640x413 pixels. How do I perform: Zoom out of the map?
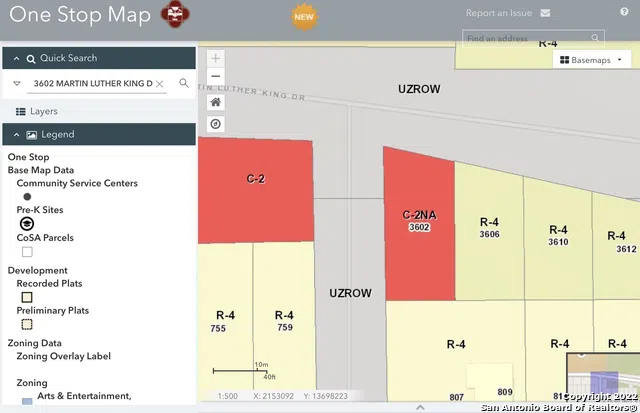(x=216, y=77)
